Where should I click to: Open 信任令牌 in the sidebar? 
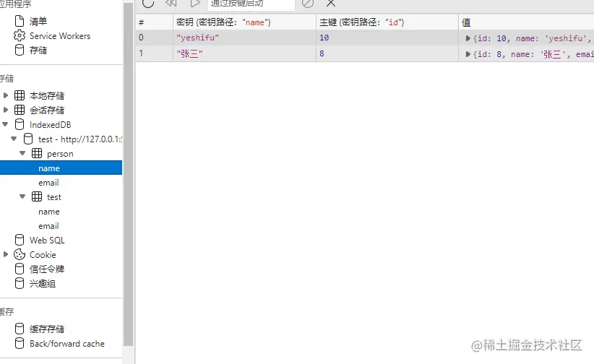[x=47, y=269]
